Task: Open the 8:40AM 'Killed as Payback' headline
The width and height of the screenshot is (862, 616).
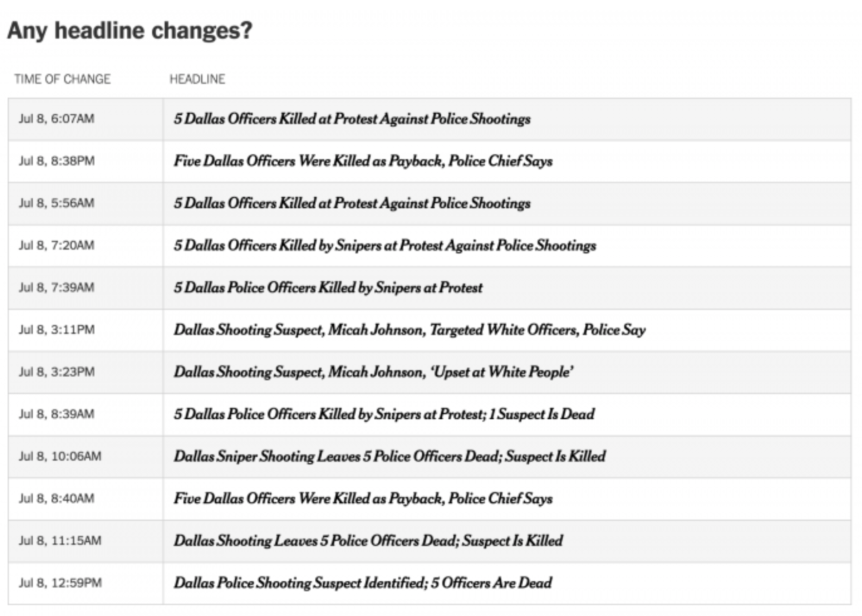Action: coord(363,498)
